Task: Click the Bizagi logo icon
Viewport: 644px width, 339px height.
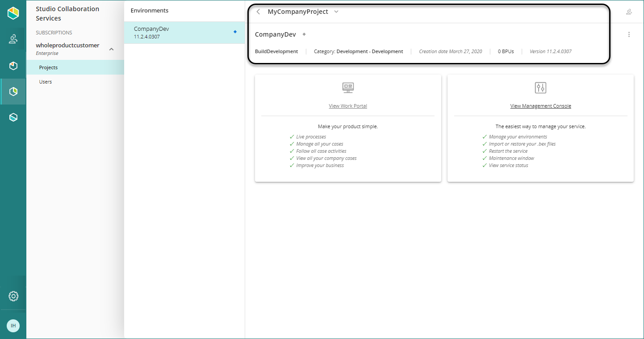Action: point(13,13)
